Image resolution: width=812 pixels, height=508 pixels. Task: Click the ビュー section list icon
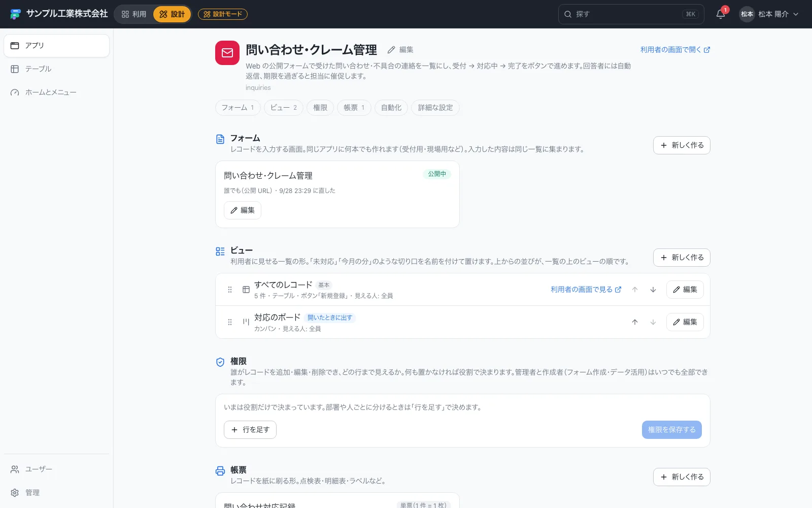220,251
